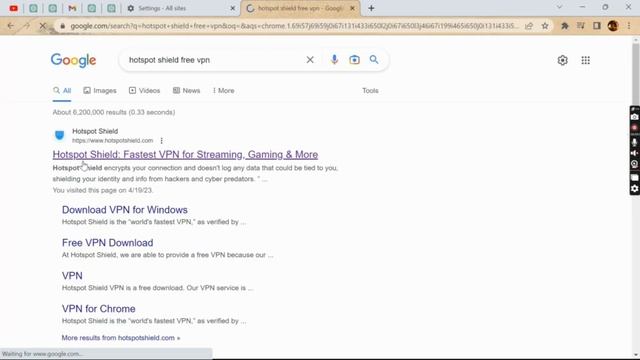
Task: Open the VPN for Chrome link
Action: [98, 309]
